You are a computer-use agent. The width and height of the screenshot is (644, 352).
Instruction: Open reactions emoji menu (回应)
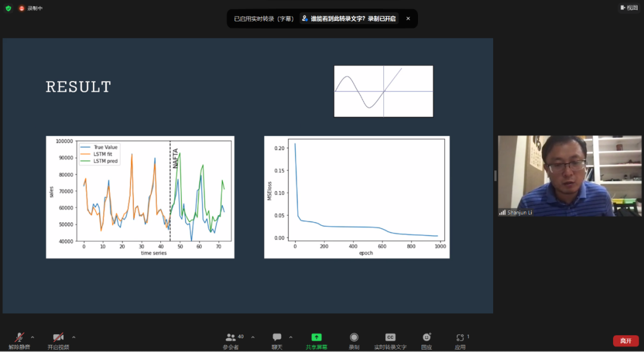(x=426, y=338)
